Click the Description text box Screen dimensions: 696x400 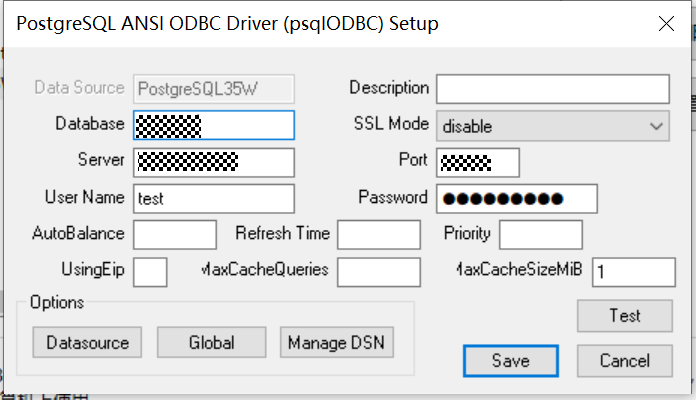click(x=553, y=89)
